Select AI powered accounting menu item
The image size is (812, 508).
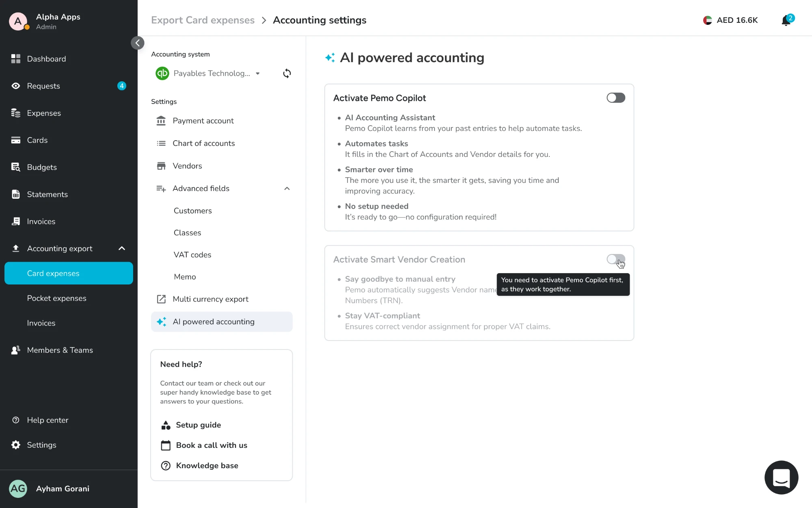(x=222, y=322)
